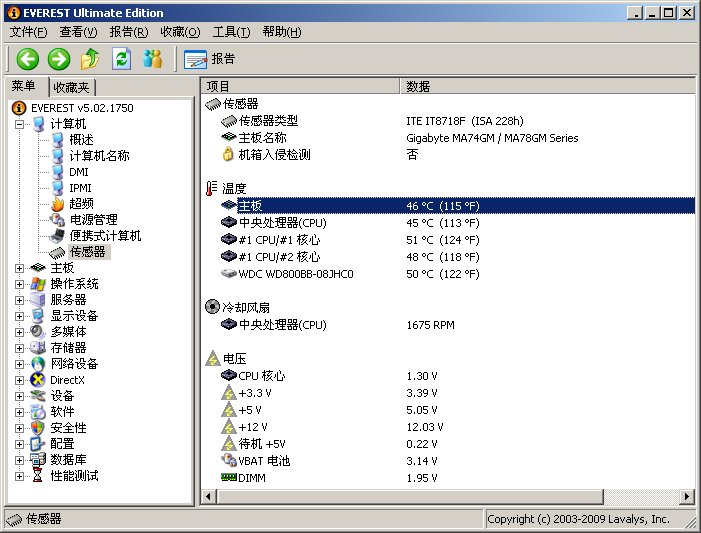The width and height of the screenshot is (701, 533).
Task: Select the highlighted 主板 temperature row
Action: pyautogui.click(x=448, y=206)
